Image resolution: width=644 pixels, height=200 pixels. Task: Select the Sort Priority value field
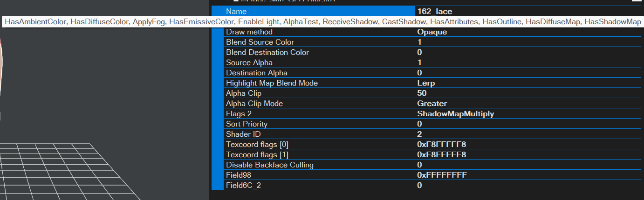(529, 124)
